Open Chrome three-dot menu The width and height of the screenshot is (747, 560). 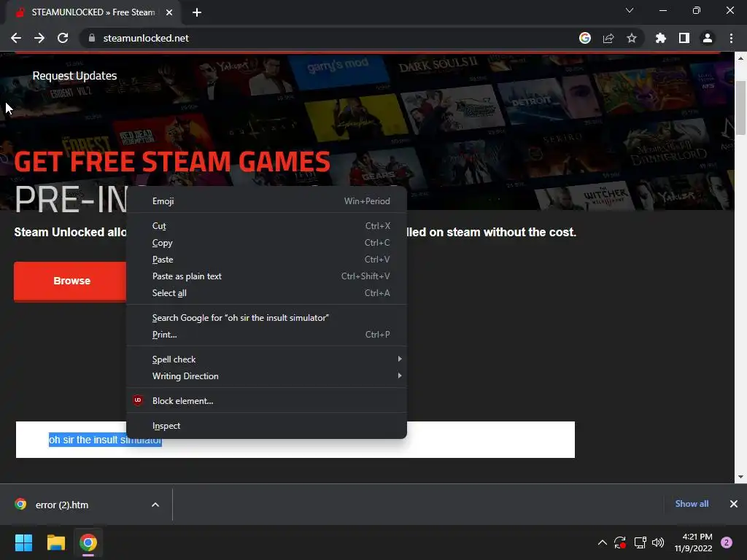click(731, 38)
